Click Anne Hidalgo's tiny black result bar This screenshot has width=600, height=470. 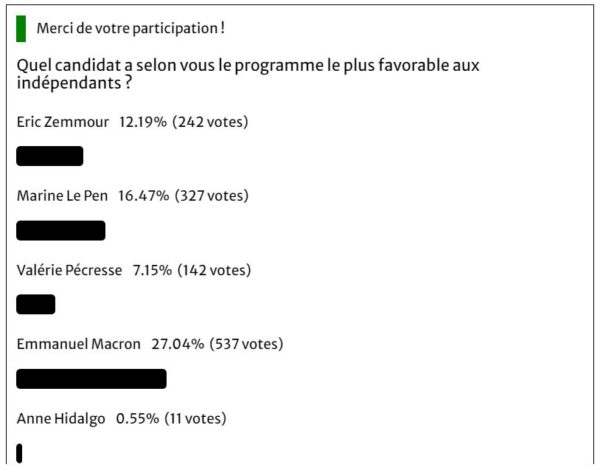[19, 453]
